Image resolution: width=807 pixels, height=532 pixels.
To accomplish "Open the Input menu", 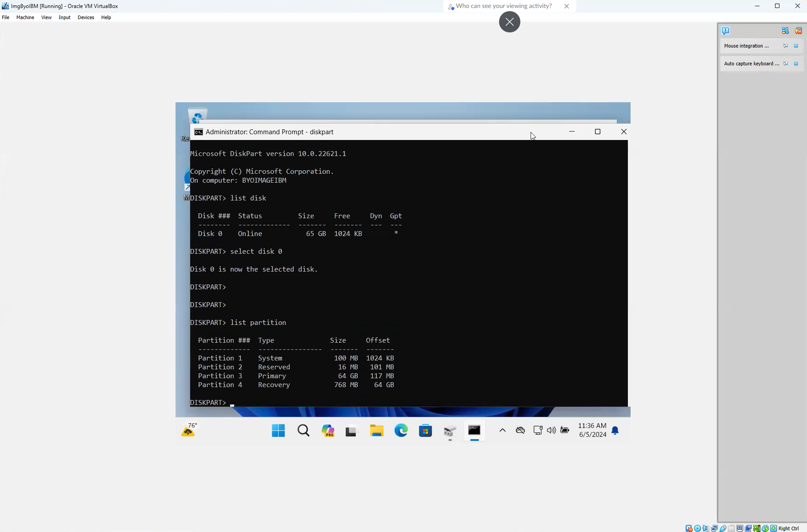I will (x=64, y=17).
